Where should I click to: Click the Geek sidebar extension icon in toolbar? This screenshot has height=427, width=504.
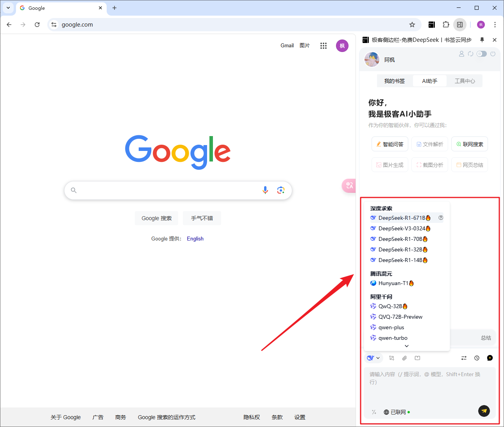pyautogui.click(x=432, y=25)
